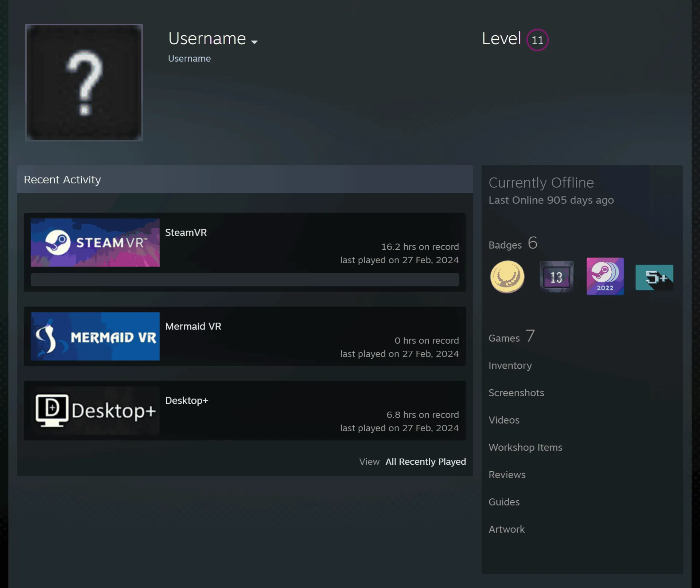Click the gold Community Ambassador badge icon
Screen dimensions: 700x588
[507, 277]
